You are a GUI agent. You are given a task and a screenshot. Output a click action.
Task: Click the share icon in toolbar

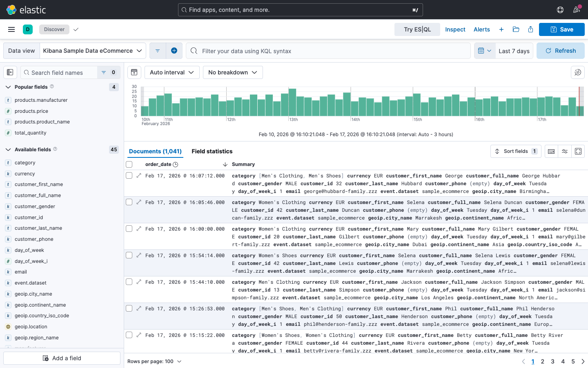[x=530, y=29]
